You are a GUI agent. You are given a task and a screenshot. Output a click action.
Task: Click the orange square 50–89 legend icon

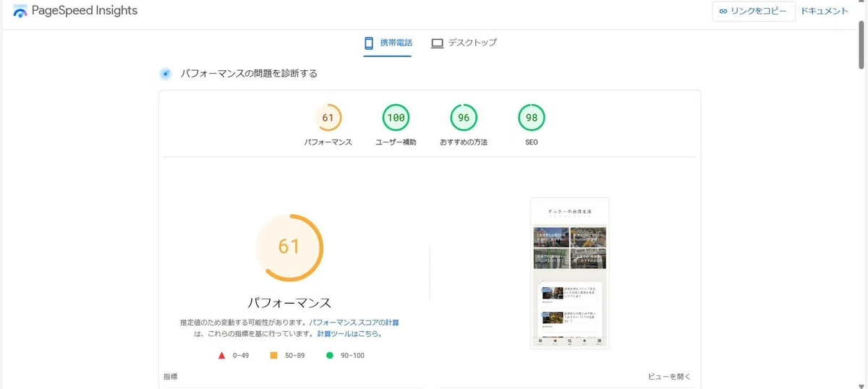click(273, 356)
